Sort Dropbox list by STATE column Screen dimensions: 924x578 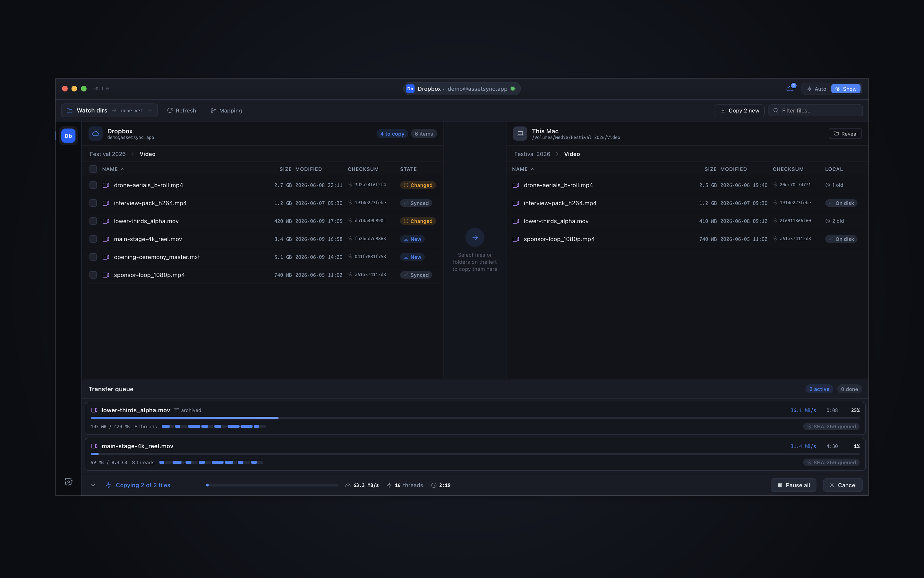[x=408, y=169]
